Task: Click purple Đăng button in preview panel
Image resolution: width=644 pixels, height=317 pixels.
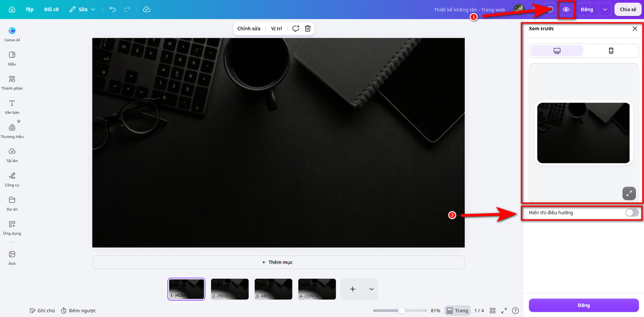Action: pyautogui.click(x=584, y=305)
